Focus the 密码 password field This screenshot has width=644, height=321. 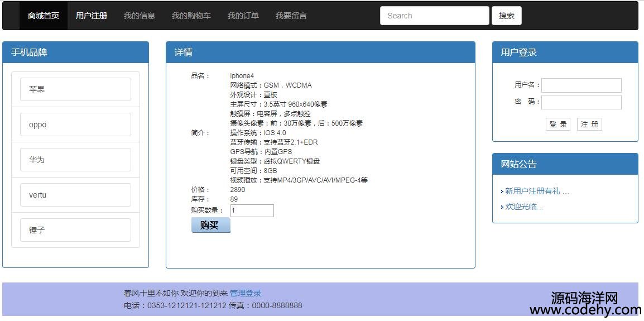(581, 102)
